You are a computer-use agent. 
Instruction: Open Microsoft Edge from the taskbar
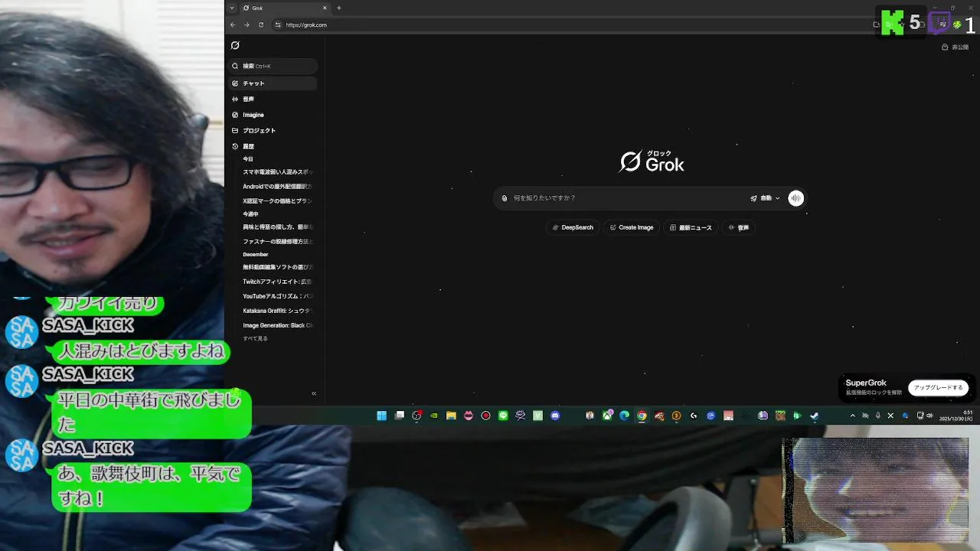(x=625, y=416)
